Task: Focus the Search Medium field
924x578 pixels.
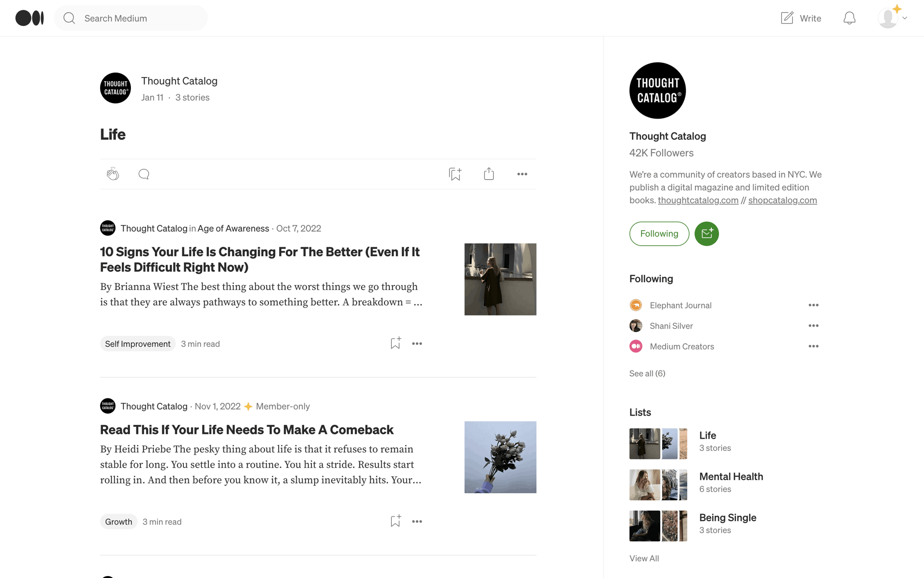Action: (131, 18)
